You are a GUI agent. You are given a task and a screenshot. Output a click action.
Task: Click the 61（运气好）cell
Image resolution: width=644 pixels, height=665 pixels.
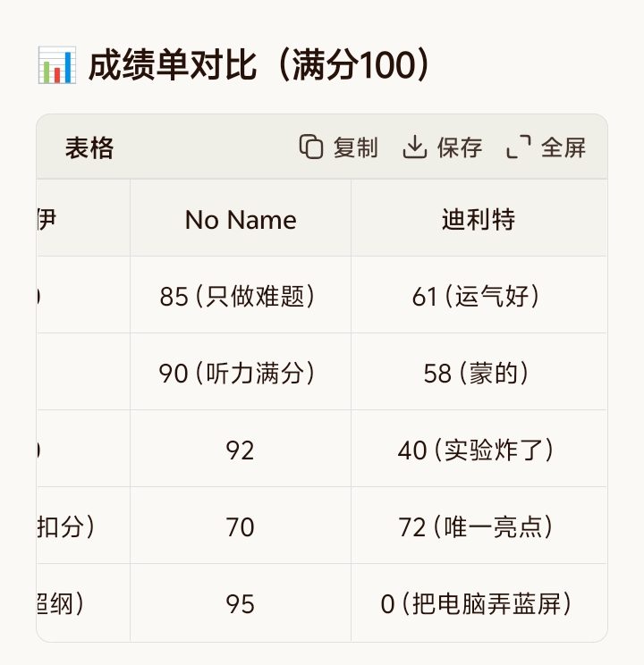point(479,297)
